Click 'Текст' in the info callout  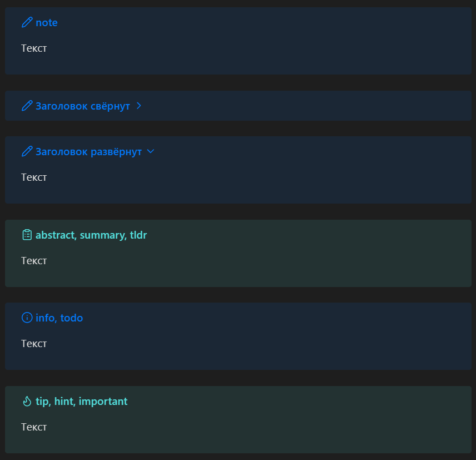pos(34,344)
